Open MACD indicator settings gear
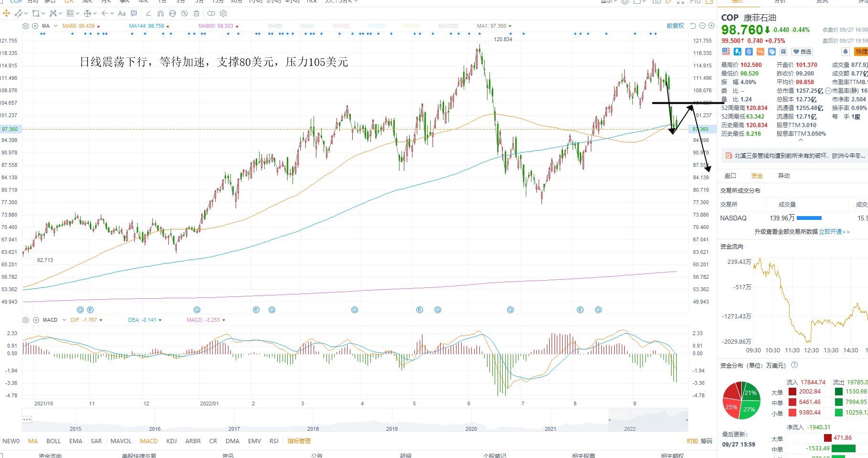The height and width of the screenshot is (458, 868). [26, 320]
